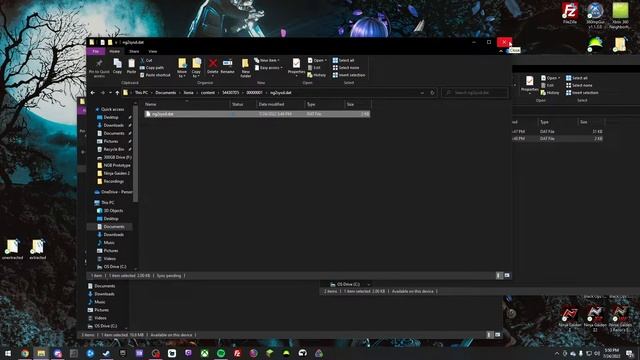
Task: Click the Back navigation arrow
Action: click(x=93, y=93)
